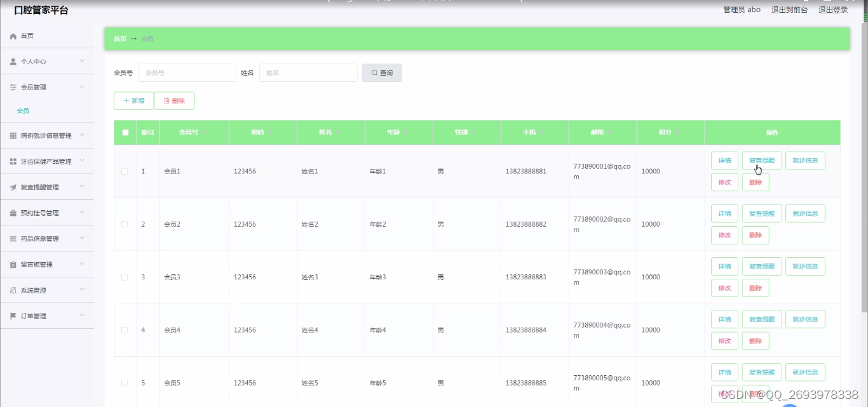Click the person icon for 个人中心
868x407 pixels.
(x=13, y=62)
